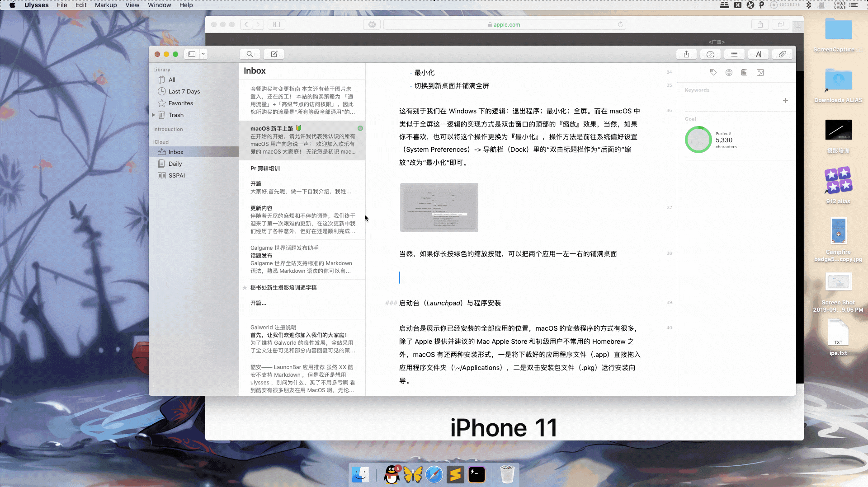
Task: Show the statistics/goal dashboard icon
Action: [x=710, y=54]
